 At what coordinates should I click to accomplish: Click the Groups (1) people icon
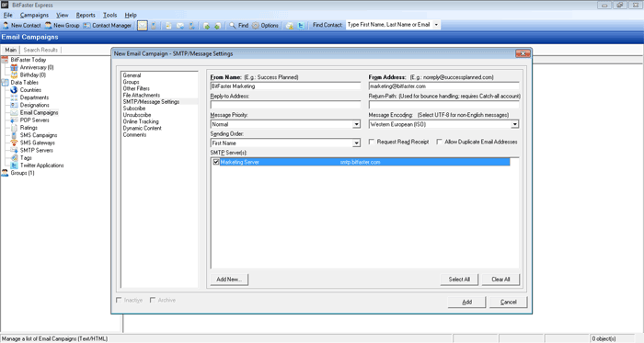[x=5, y=173]
